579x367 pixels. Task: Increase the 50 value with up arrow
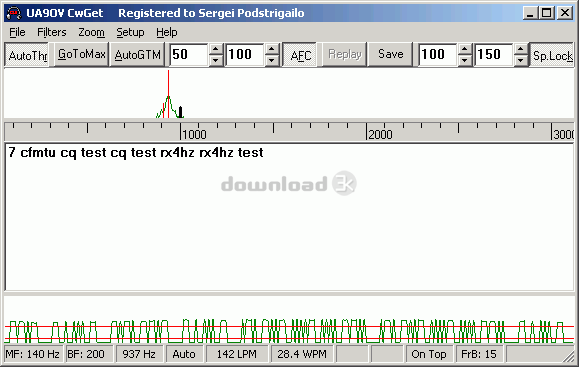pos(216,49)
